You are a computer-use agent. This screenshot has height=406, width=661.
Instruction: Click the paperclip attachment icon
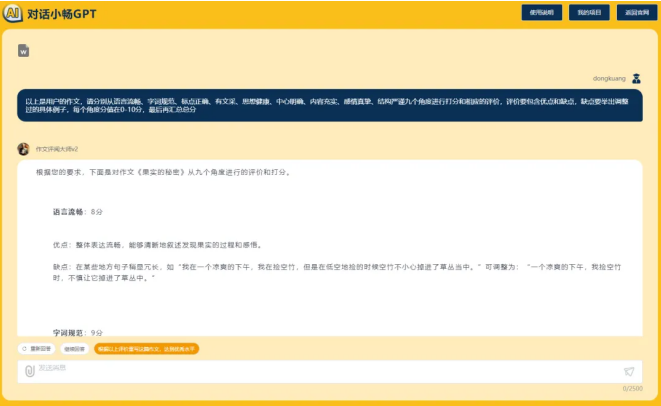pos(30,371)
